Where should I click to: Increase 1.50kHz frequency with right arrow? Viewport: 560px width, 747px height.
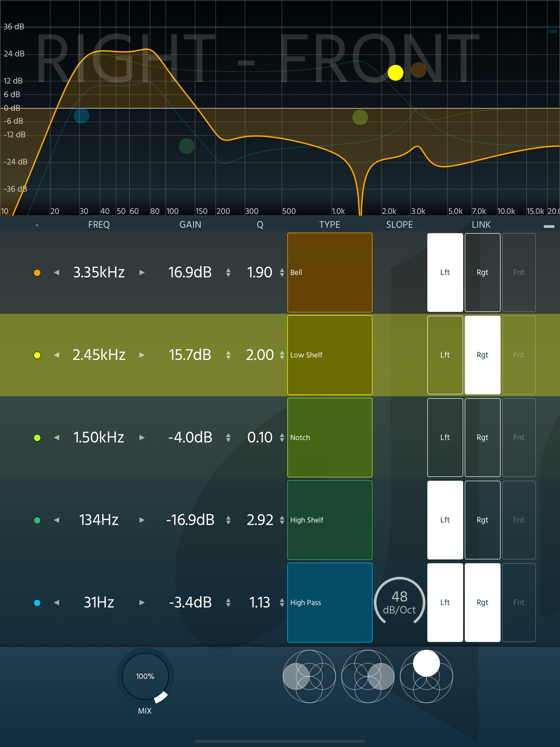(142, 437)
